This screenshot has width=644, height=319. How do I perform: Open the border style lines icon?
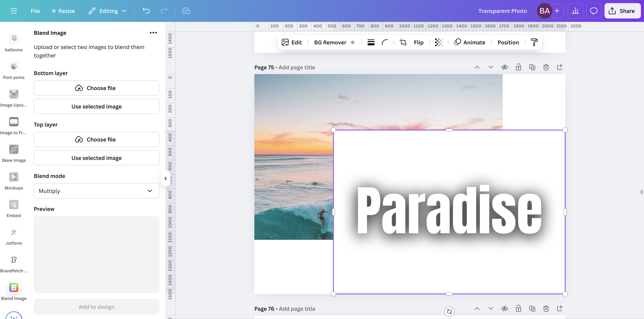click(x=371, y=42)
